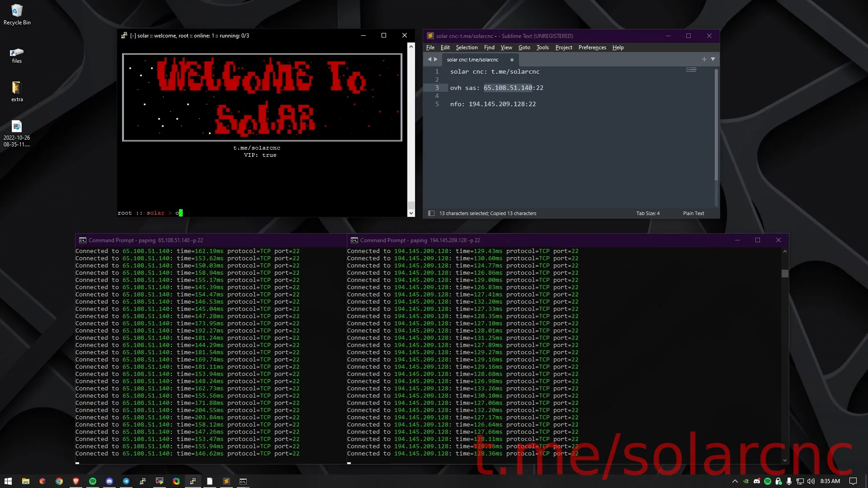Click the PuTTY scrollbar up arrow

click(411, 47)
